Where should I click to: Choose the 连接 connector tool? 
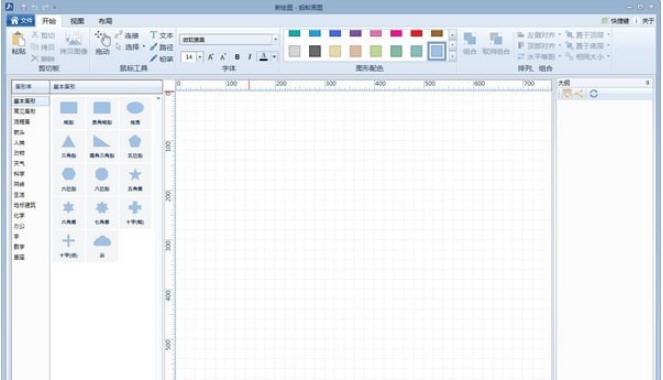point(127,36)
